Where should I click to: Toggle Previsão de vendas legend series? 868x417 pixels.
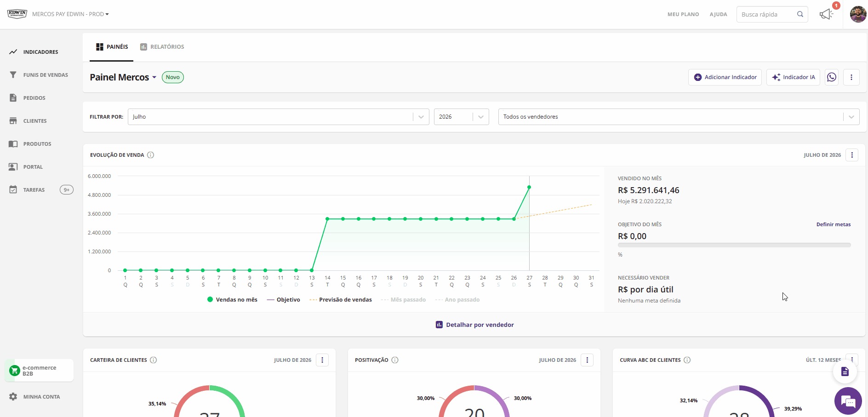[341, 300]
